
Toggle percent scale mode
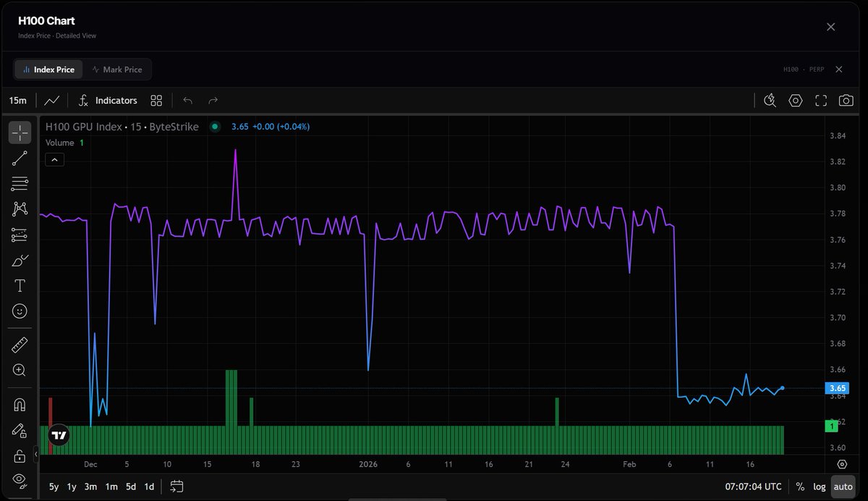click(x=800, y=487)
